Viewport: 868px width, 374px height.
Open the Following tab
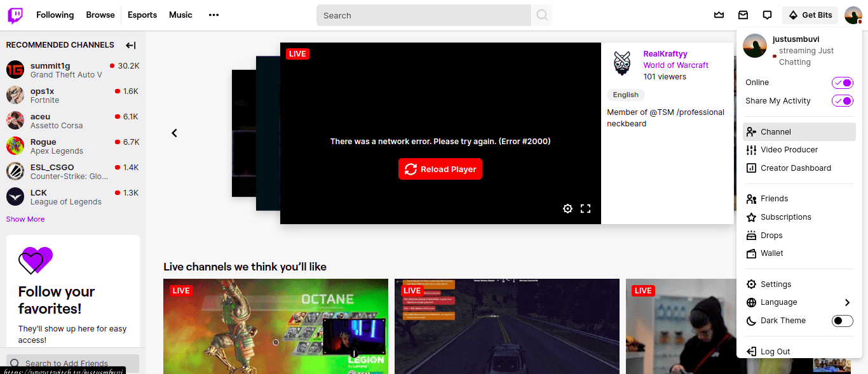point(55,15)
